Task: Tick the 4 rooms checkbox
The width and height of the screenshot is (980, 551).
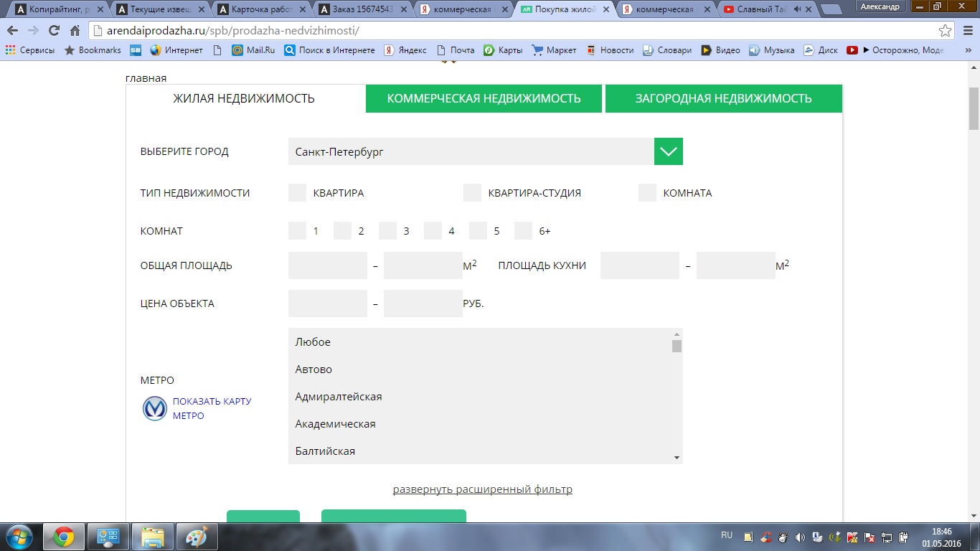Action: tap(433, 231)
